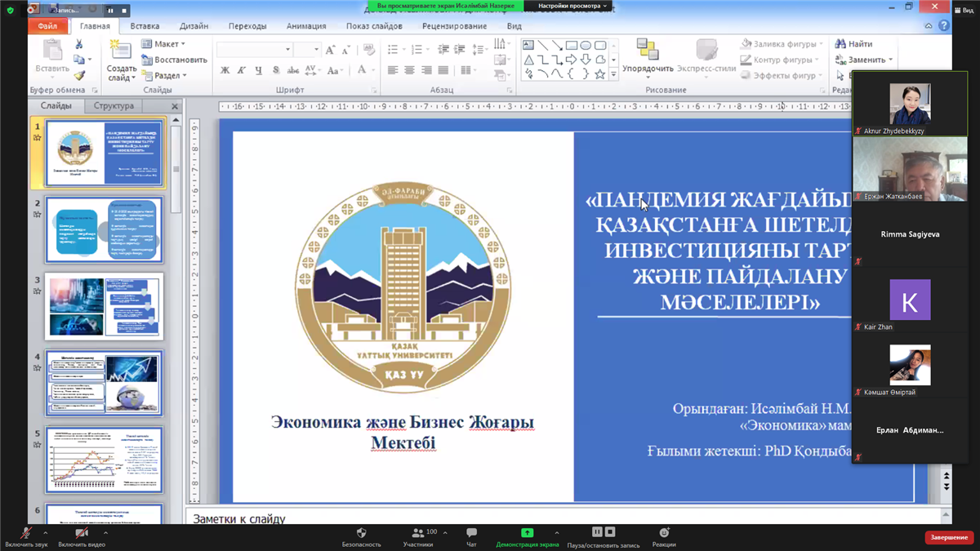The image size is (980, 551).
Task: Click the Упорядочить arrange icon
Action: click(x=648, y=54)
